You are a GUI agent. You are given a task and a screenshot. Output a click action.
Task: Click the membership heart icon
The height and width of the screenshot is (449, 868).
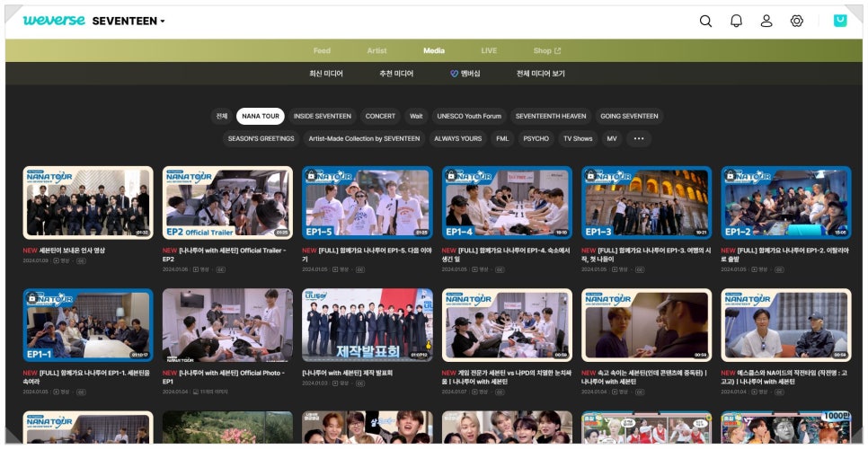(x=454, y=74)
